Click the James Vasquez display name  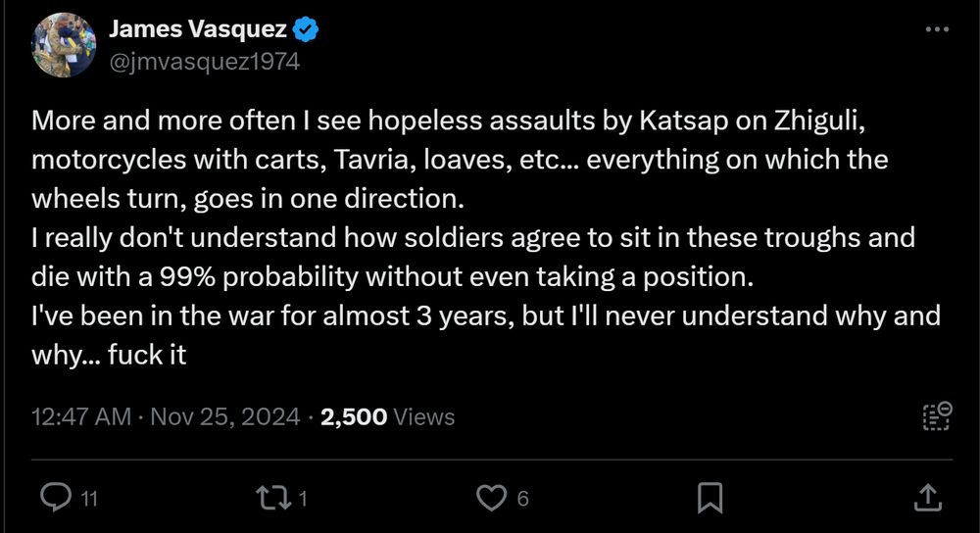[200, 30]
